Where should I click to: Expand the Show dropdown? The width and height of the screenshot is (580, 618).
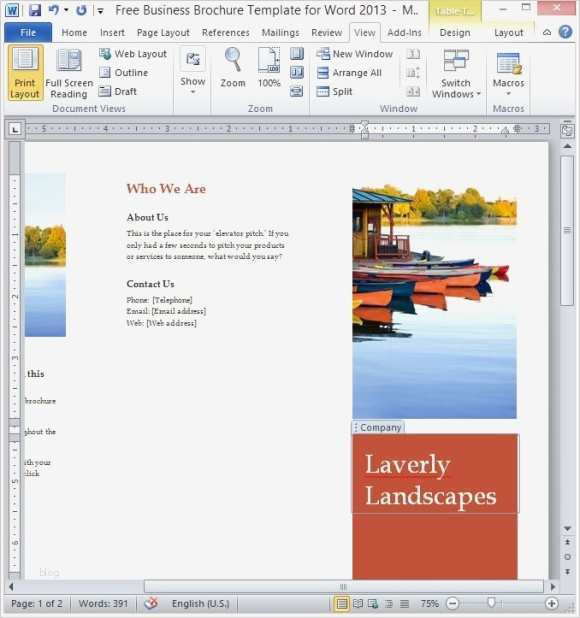point(193,72)
